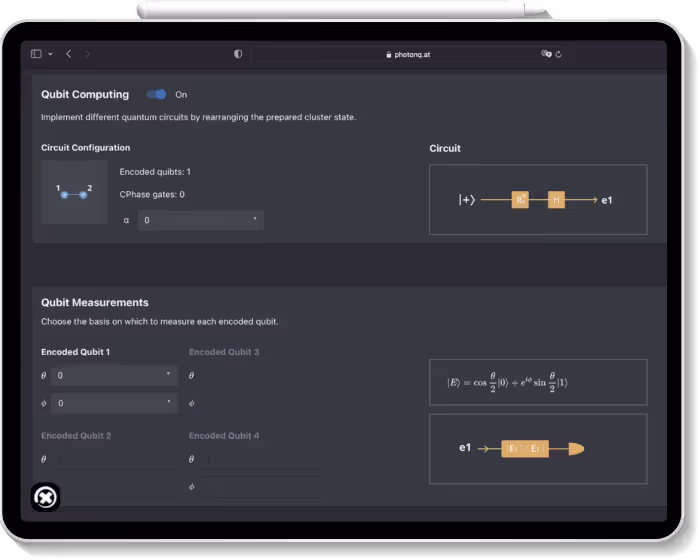Open the alpha angle dropdown
The height and width of the screenshot is (560, 700).
pyautogui.click(x=200, y=220)
